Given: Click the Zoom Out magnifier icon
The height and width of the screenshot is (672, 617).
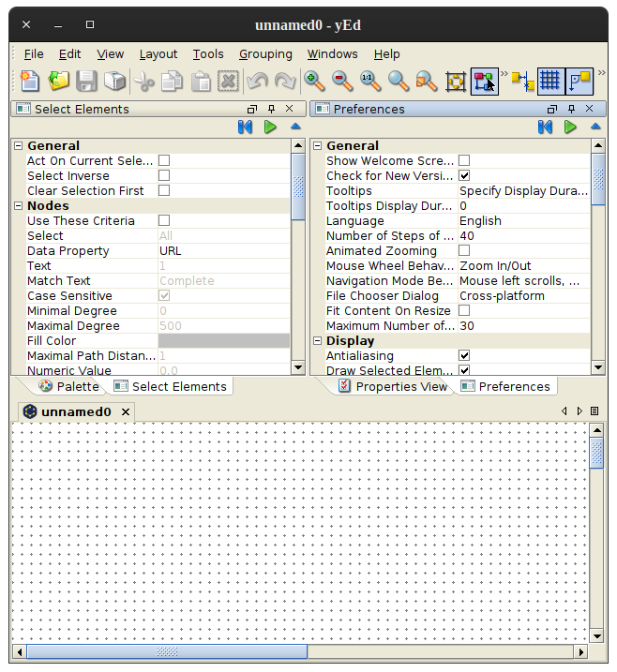Looking at the screenshot, I should [x=342, y=81].
